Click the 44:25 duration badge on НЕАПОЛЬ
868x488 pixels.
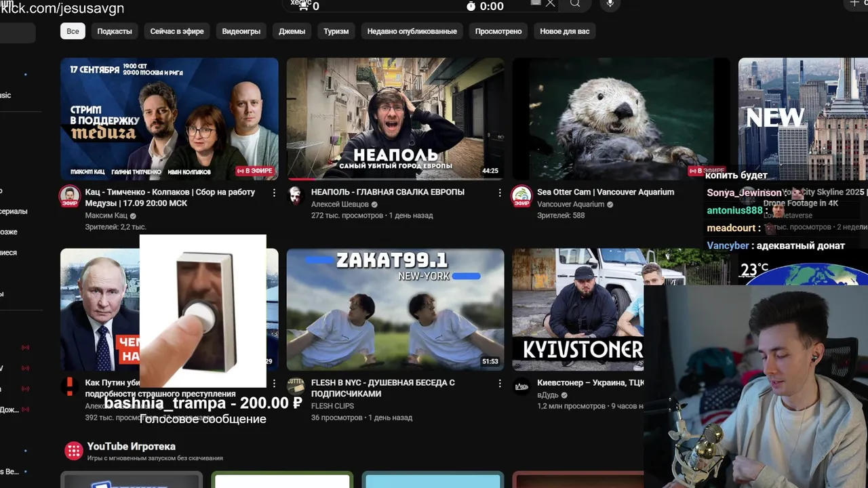(x=490, y=171)
